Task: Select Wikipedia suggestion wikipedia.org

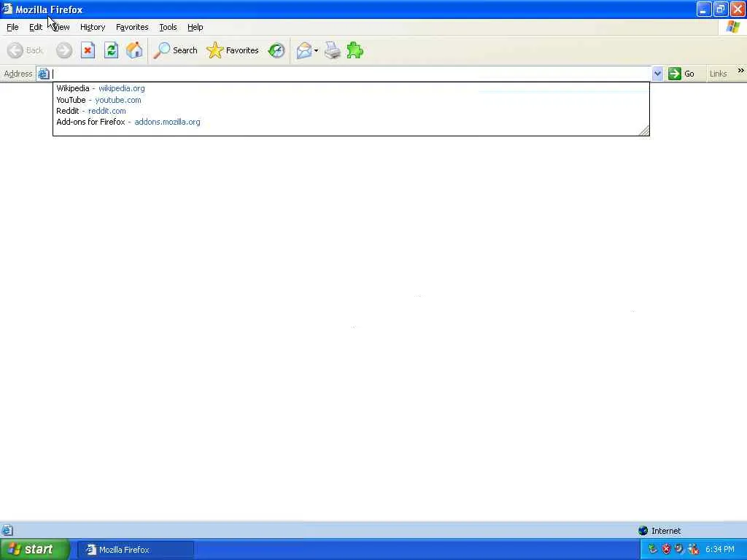Action: point(351,88)
